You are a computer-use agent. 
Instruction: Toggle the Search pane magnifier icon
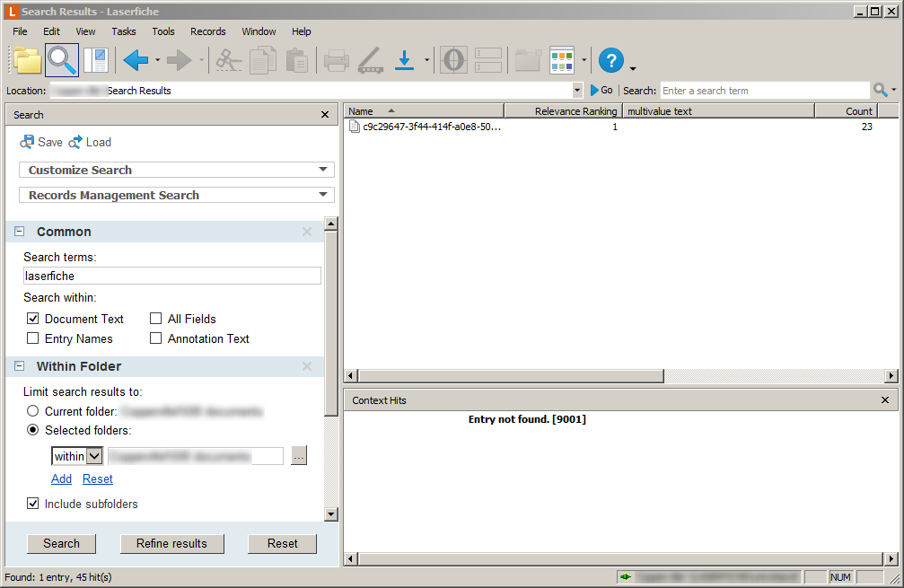pyautogui.click(x=62, y=60)
